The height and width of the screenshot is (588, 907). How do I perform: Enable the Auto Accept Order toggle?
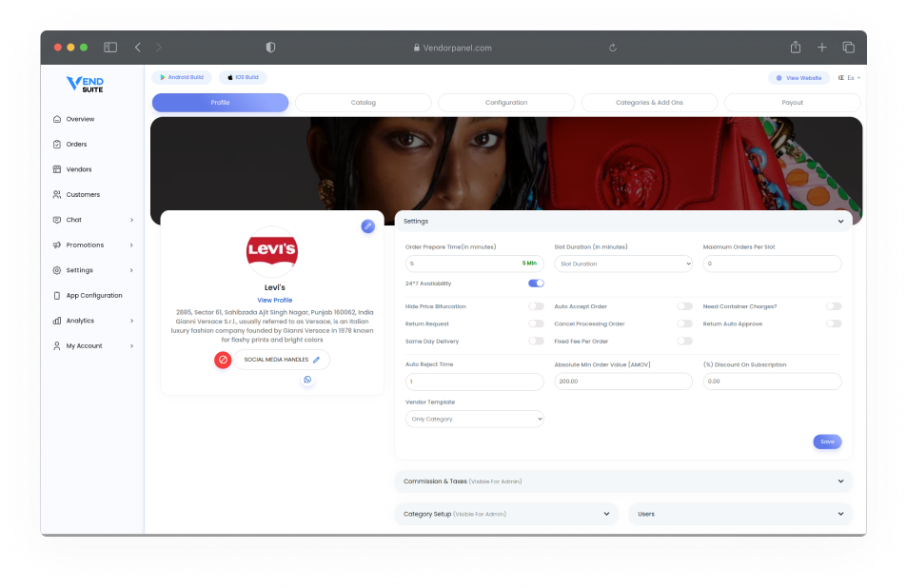(684, 306)
